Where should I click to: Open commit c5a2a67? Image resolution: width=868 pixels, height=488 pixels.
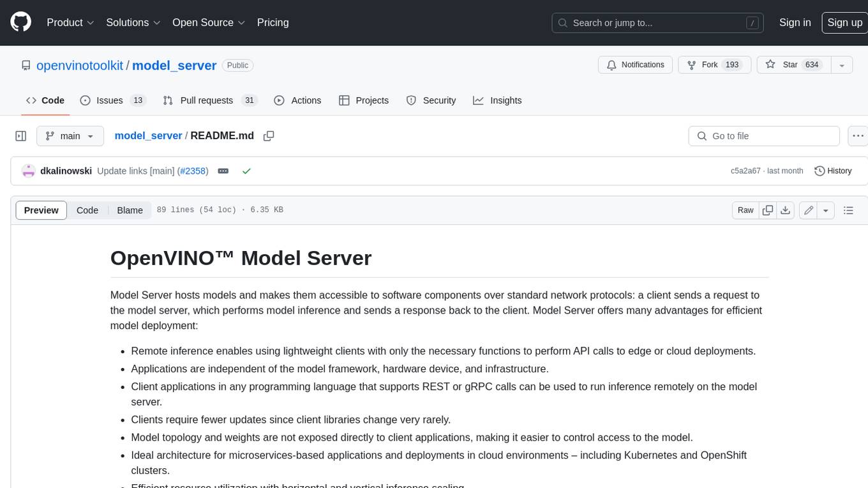[x=745, y=171]
